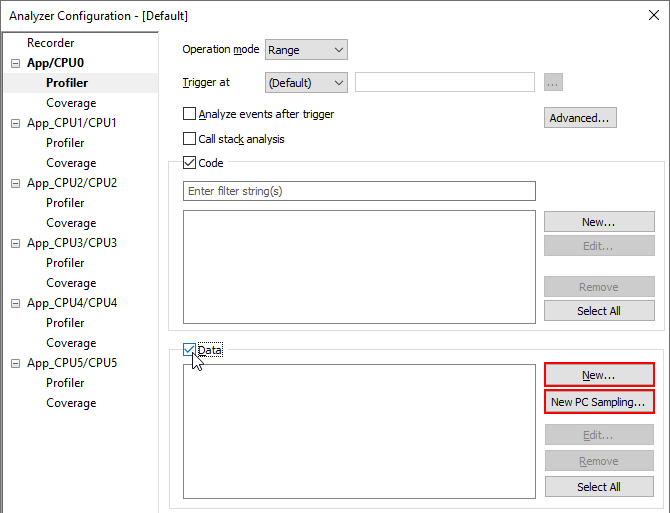Collapse the App_CPU1/CPU1 tree node
The height and width of the screenshot is (513, 670).
(15, 123)
